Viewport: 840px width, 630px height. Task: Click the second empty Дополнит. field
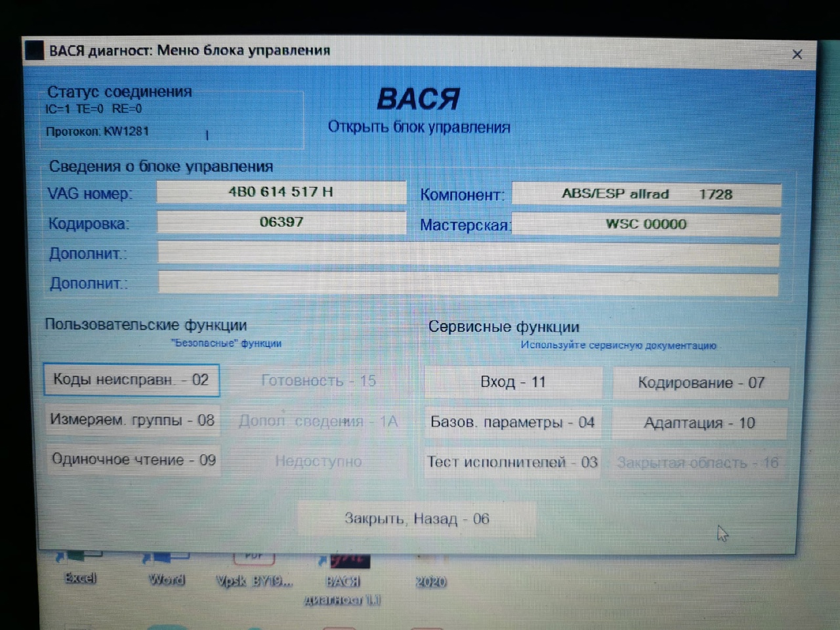point(469,284)
